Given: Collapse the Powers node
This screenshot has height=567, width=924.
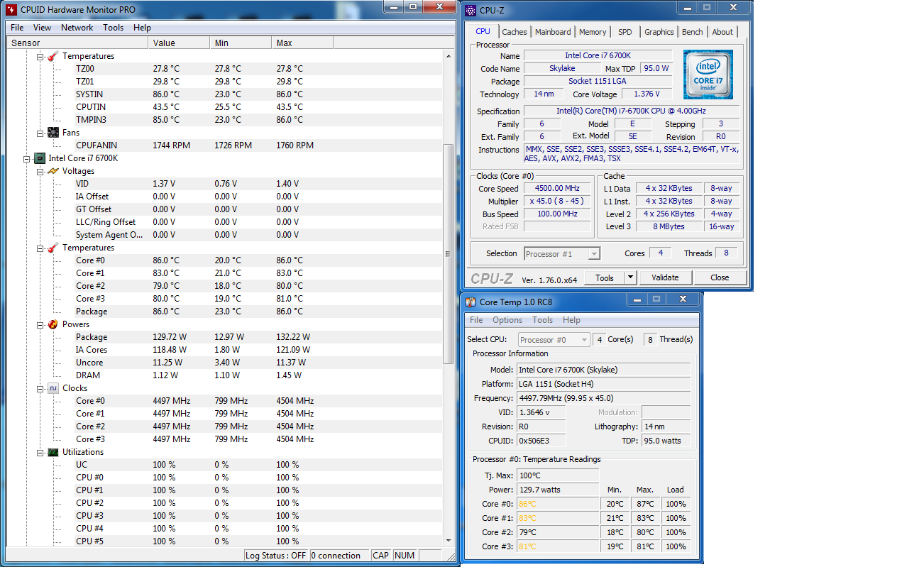Looking at the screenshot, I should pos(40,324).
